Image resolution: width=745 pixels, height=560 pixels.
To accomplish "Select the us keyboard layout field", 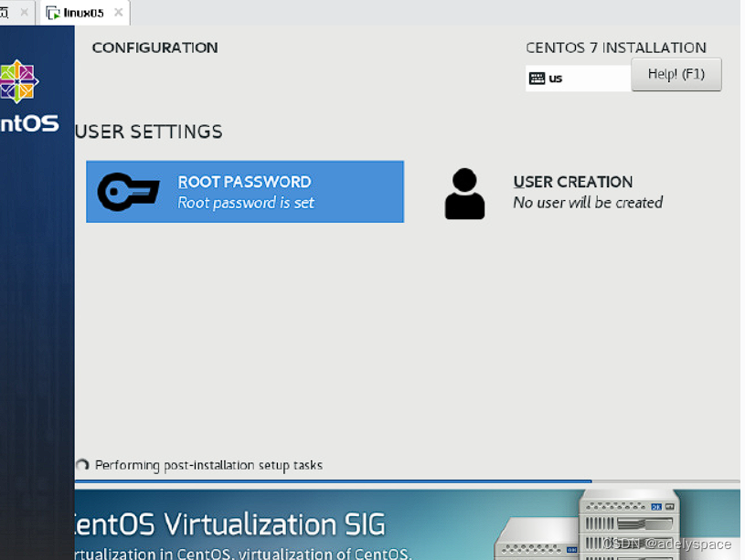I will pos(579,79).
